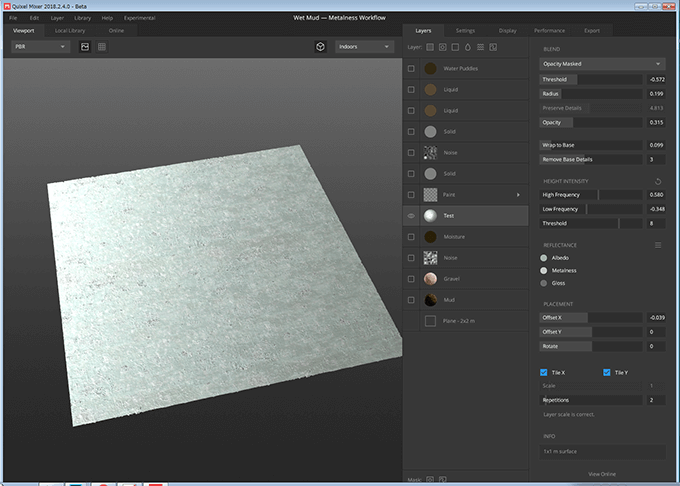Open the PBR render mode dropdown
The image size is (680, 486).
point(40,47)
